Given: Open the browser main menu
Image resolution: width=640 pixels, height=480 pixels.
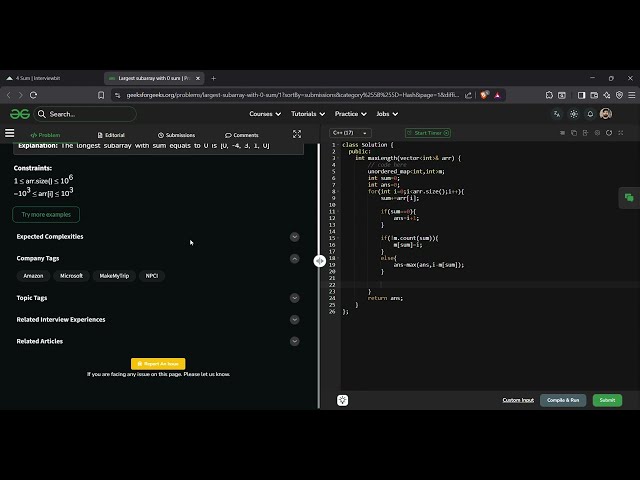Looking at the screenshot, I should pos(631,95).
